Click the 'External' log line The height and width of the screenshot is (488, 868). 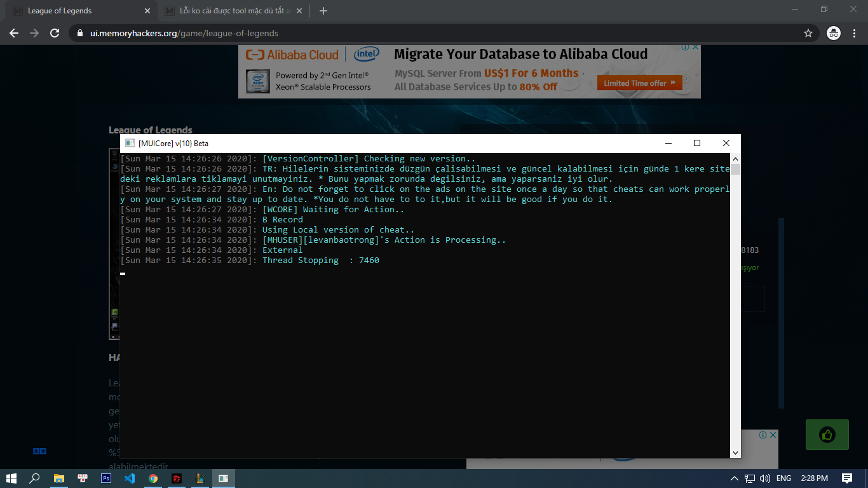click(283, 250)
